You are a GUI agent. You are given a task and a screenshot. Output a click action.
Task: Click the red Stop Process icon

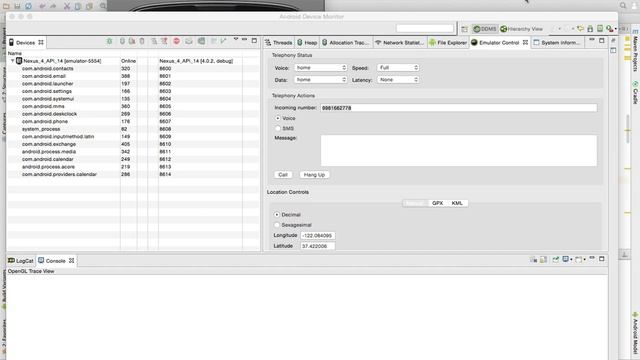[176, 41]
